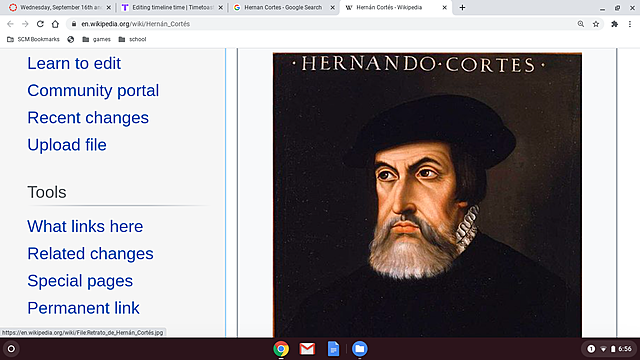Go back with the browser back arrow

coord(10,24)
